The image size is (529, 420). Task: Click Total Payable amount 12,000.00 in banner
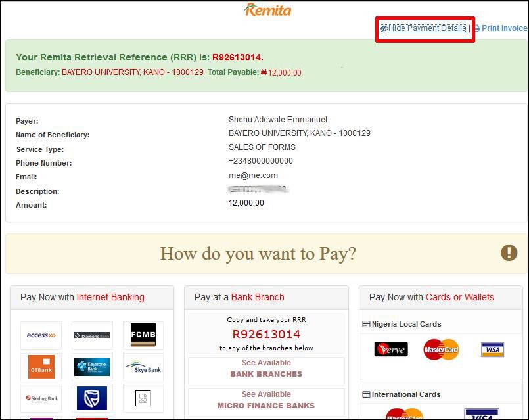(281, 72)
